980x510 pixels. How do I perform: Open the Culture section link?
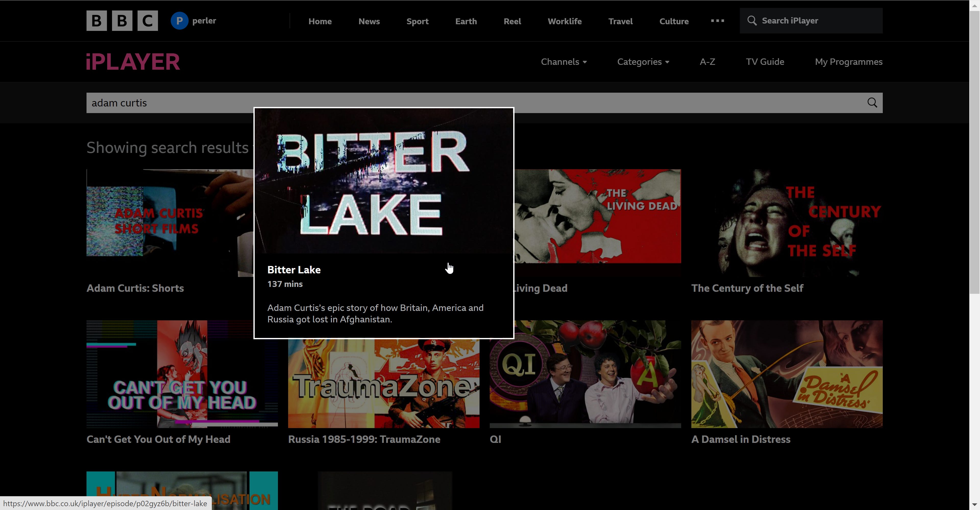point(673,21)
